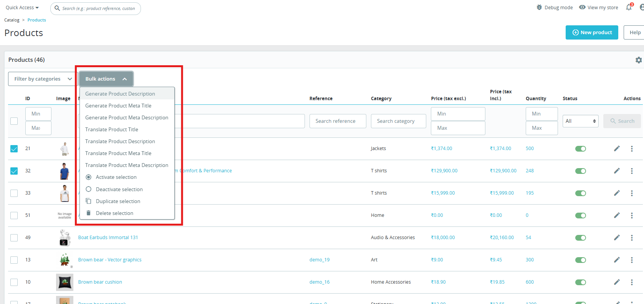Open more actions for product 21

tap(632, 149)
